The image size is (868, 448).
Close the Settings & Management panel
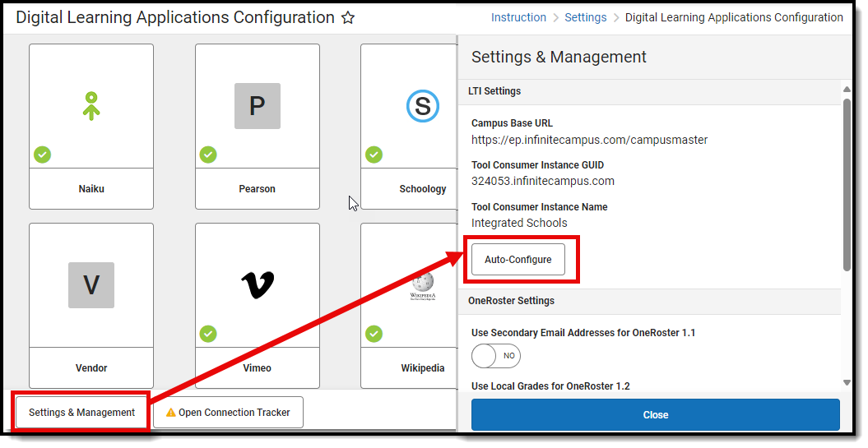(x=656, y=415)
